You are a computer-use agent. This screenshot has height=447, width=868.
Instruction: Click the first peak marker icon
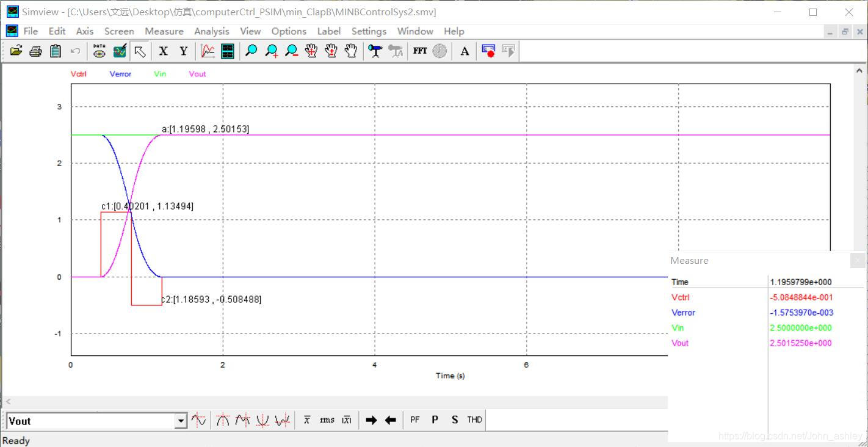click(223, 420)
